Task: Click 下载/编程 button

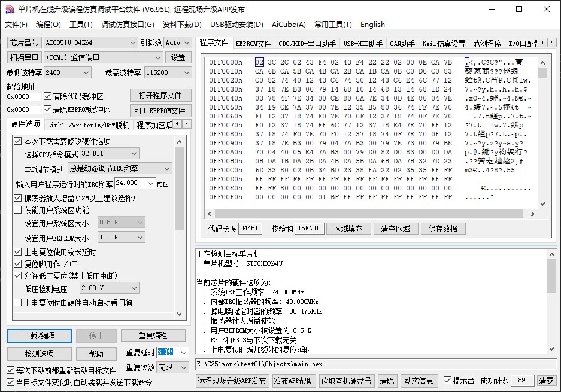Action: [40, 336]
